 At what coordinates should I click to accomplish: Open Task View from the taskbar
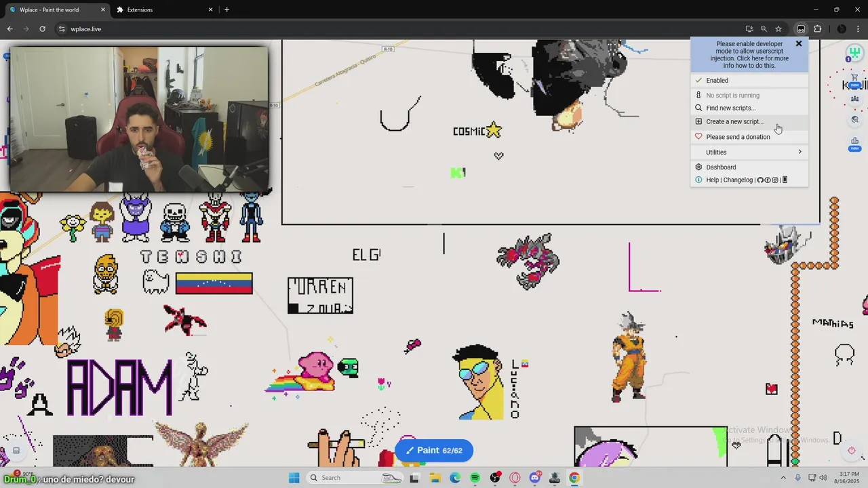point(414,478)
